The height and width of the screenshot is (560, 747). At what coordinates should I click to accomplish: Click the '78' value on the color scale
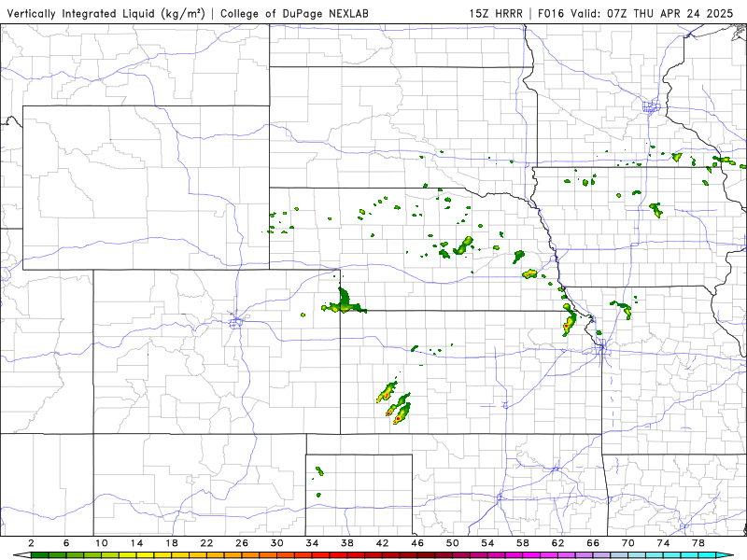tap(698, 543)
